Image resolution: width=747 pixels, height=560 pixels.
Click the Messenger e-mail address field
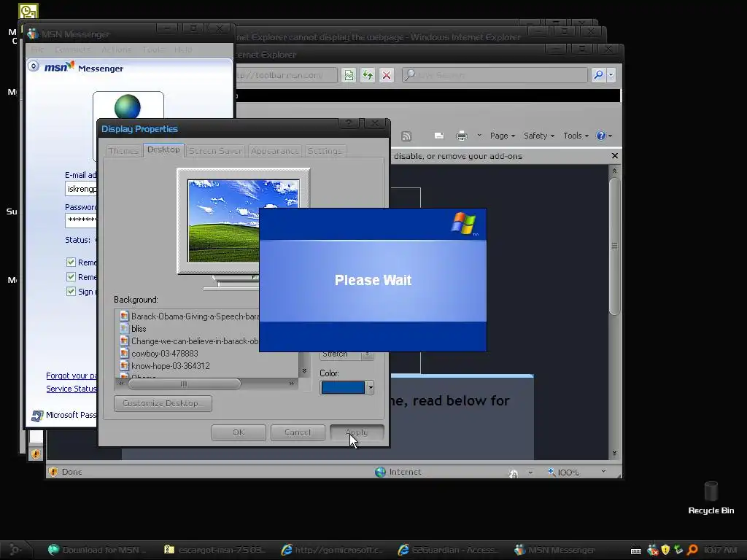81,189
